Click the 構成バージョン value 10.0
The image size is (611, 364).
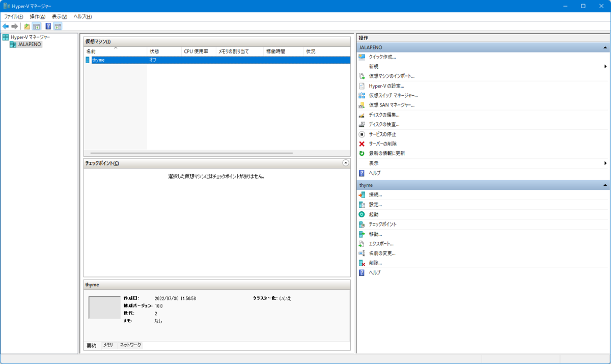(159, 306)
